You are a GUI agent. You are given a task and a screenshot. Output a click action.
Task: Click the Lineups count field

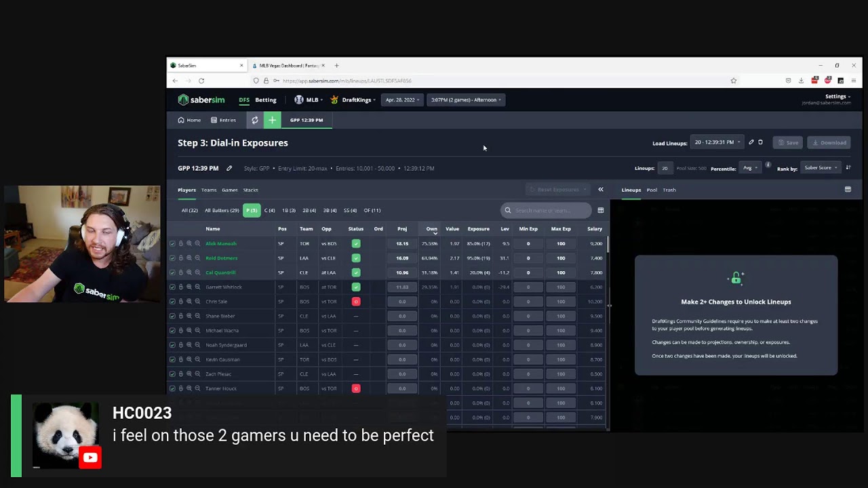click(x=665, y=168)
